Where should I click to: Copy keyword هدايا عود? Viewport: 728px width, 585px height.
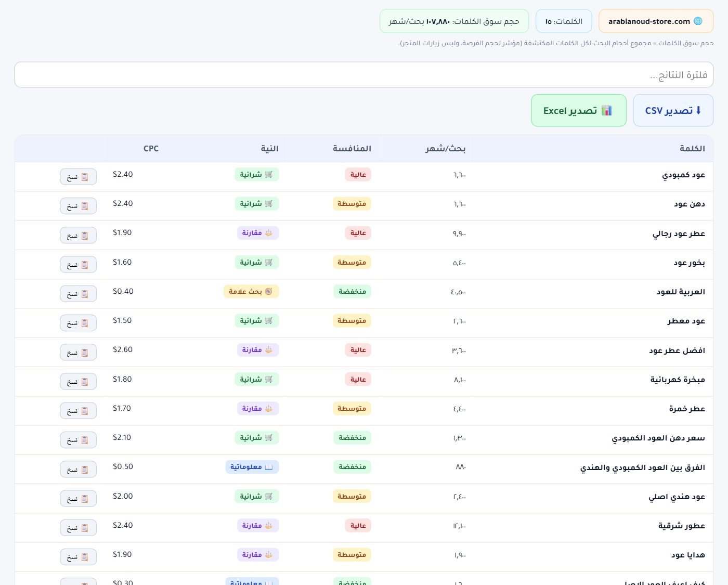click(79, 557)
